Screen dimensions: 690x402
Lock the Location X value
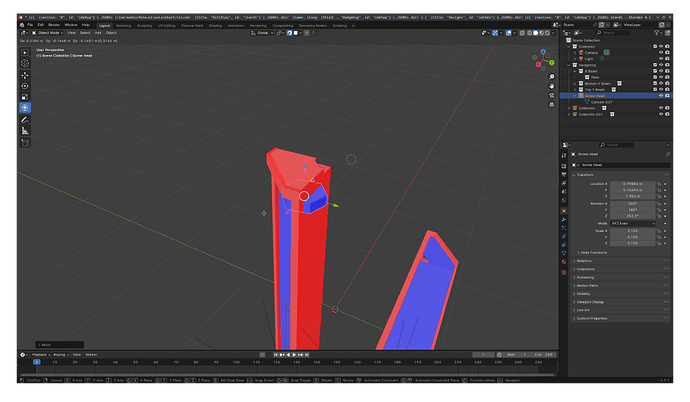click(659, 184)
